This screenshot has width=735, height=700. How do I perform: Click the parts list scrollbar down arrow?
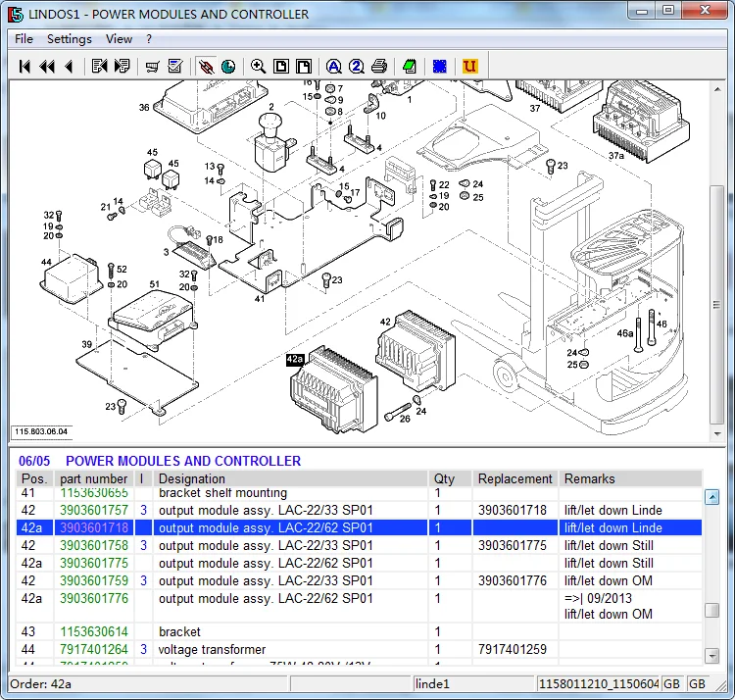click(x=711, y=656)
